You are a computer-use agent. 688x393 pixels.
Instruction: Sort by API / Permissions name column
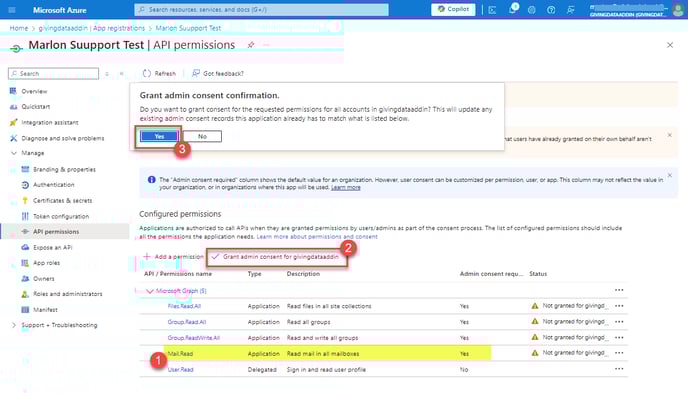click(x=178, y=274)
